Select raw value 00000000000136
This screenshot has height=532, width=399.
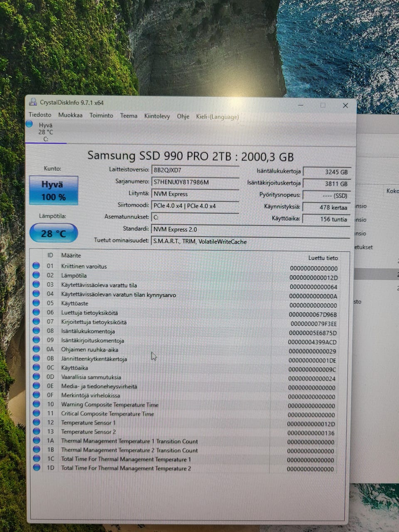[311, 433]
